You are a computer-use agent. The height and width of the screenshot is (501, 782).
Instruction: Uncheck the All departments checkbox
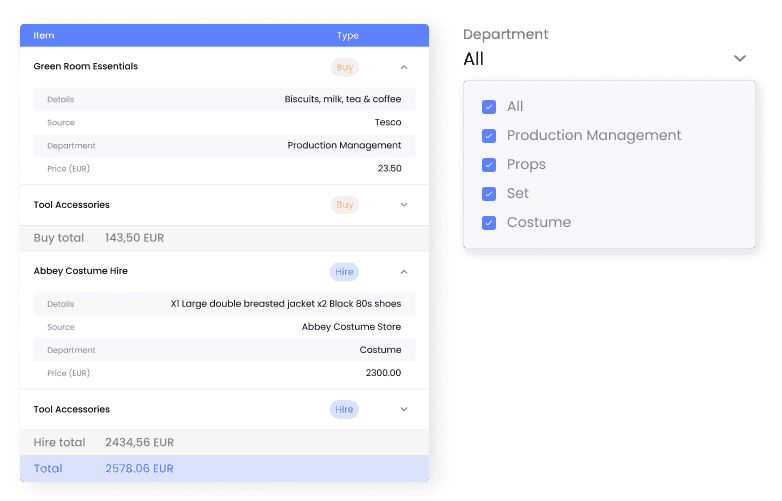click(489, 107)
